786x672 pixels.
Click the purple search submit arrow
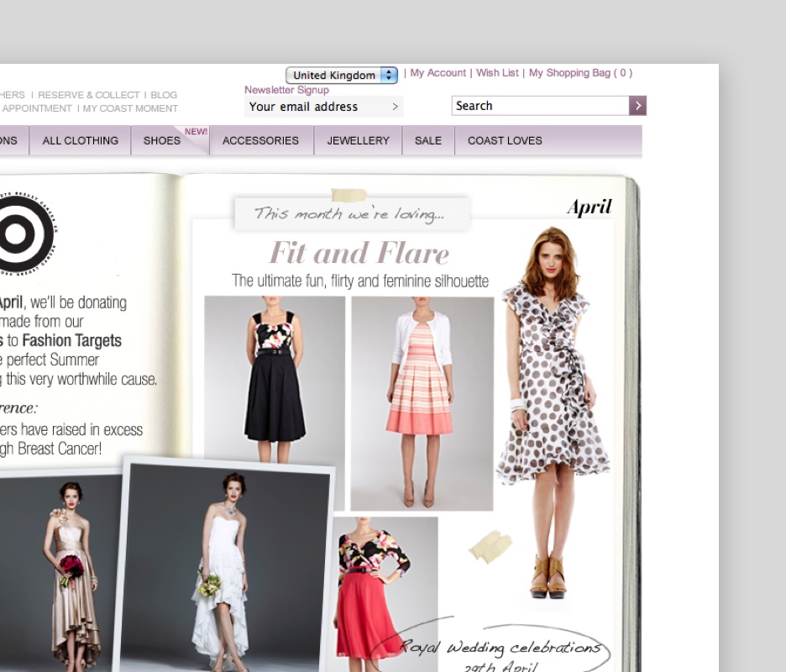point(637,106)
